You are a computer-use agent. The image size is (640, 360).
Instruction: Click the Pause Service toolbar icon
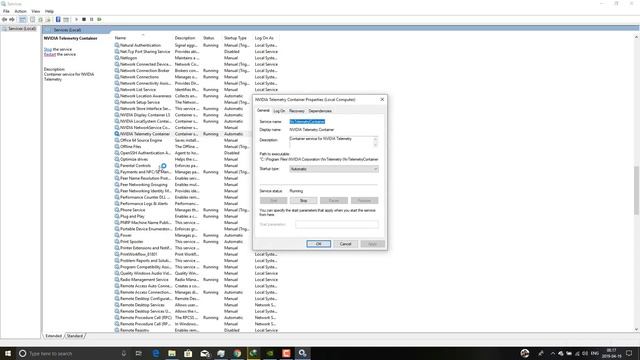point(91,20)
